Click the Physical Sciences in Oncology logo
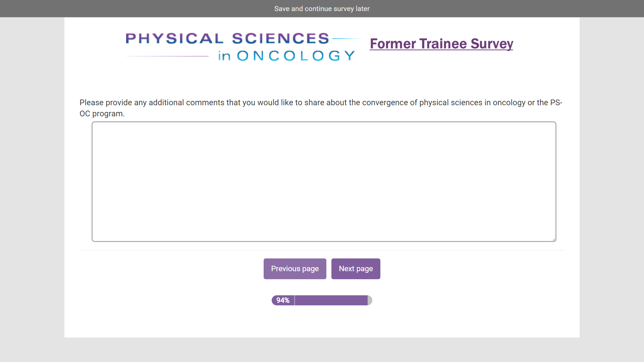Viewport: 644px width, 362px height. 241,47
